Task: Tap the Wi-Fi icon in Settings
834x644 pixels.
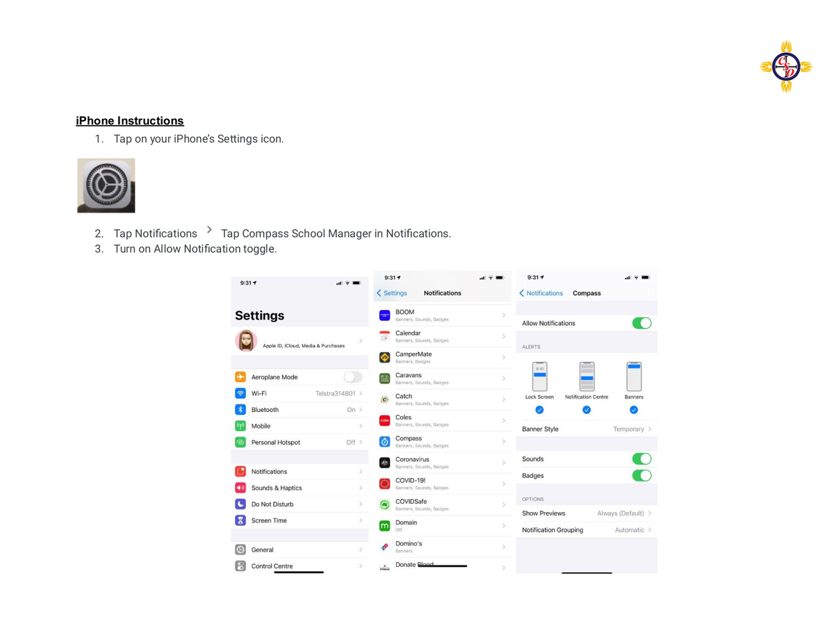Action: click(240, 393)
